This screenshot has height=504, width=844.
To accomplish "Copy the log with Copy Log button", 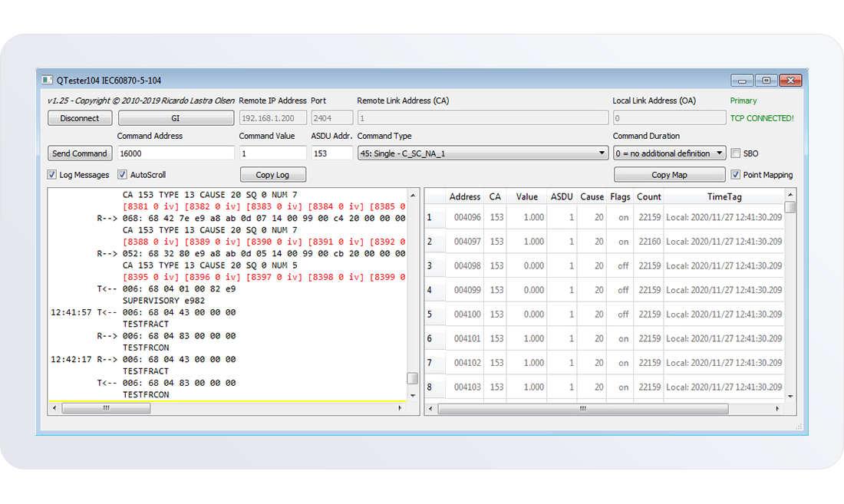I will (272, 175).
